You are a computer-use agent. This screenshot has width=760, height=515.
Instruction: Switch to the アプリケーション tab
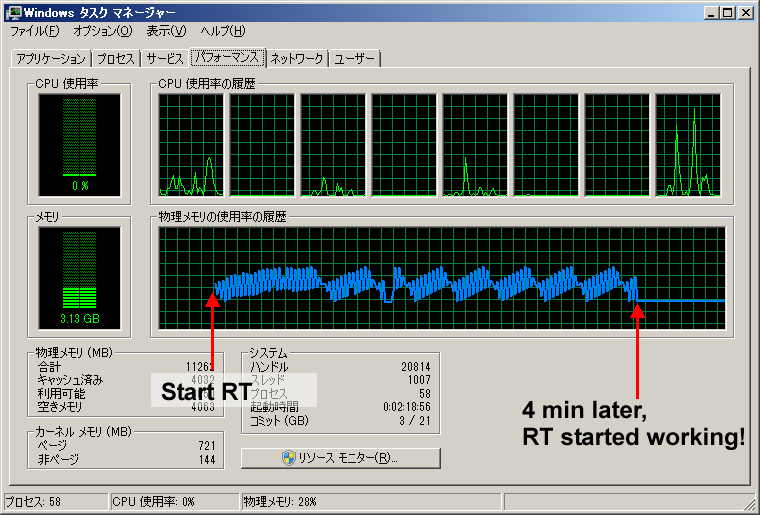(51, 59)
